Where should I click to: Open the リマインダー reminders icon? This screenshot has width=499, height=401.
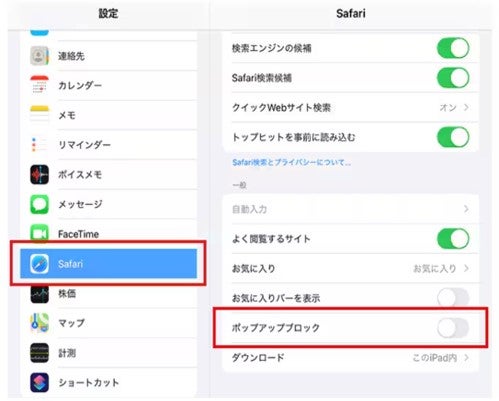coord(39,145)
